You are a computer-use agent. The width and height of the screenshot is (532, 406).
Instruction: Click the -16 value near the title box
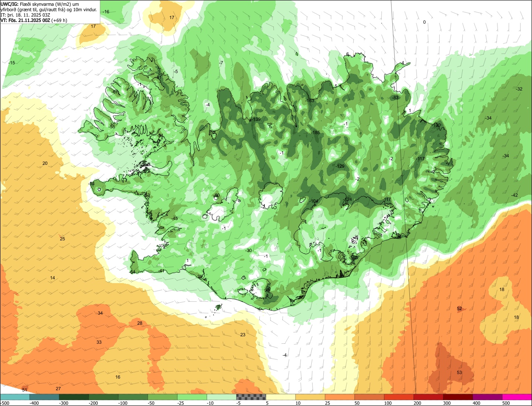pos(106,12)
